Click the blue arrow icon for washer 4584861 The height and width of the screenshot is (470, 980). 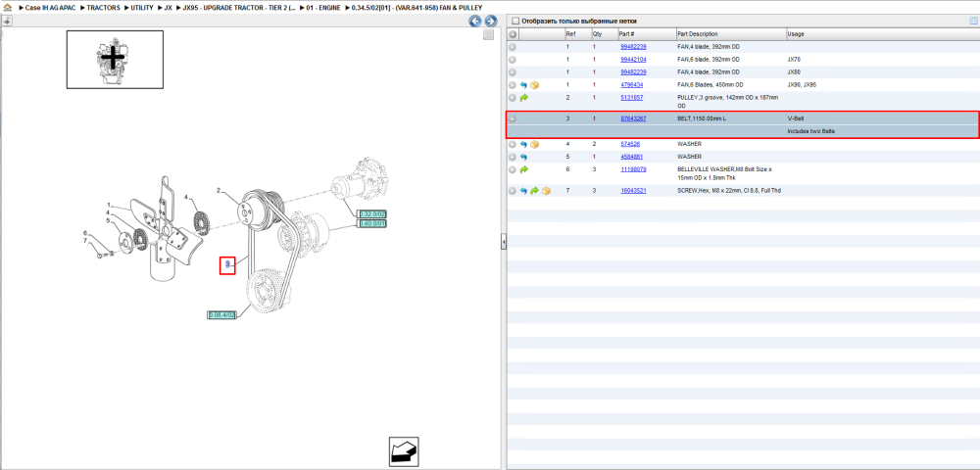coord(523,157)
